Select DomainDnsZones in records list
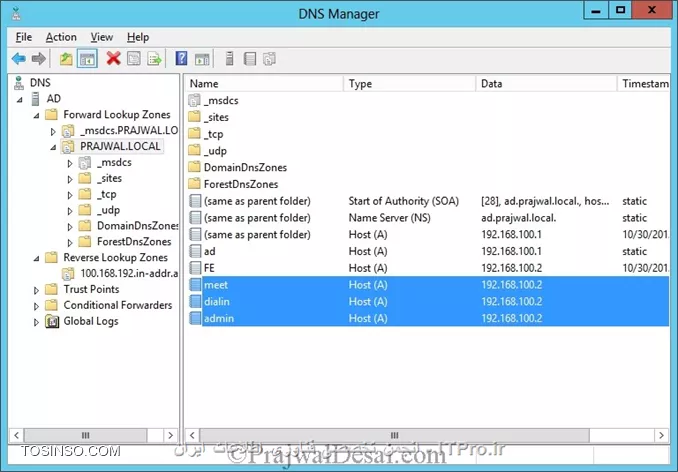The image size is (678, 472). coord(245,167)
